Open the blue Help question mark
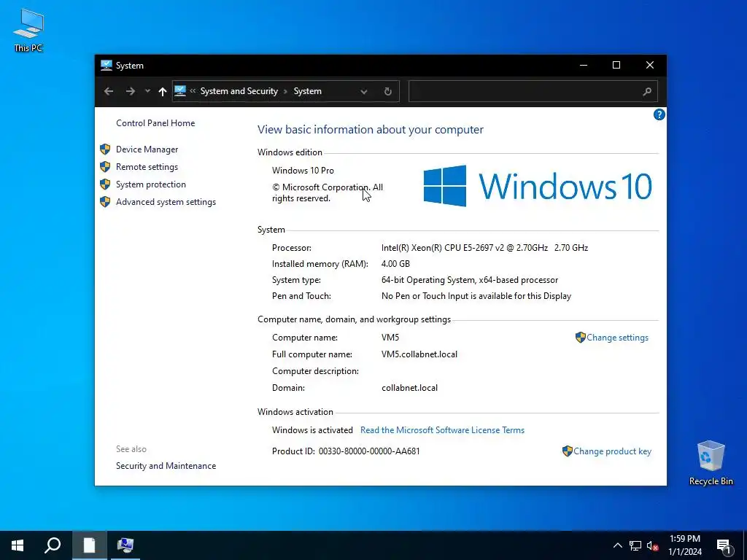Viewport: 747px width, 560px height. (659, 114)
